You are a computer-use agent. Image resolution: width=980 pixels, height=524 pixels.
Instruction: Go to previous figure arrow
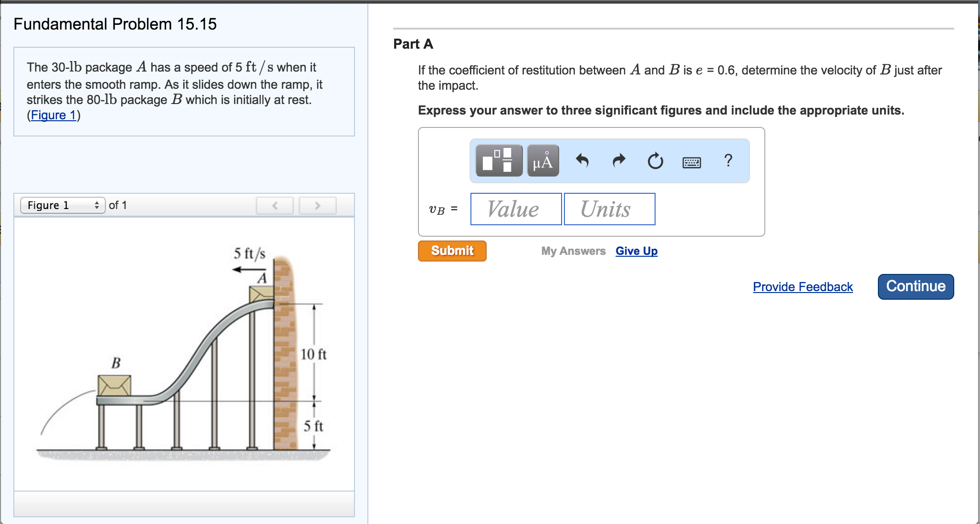(x=275, y=206)
